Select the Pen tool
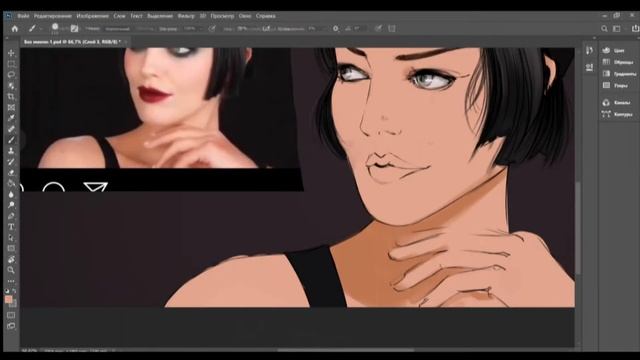Viewport: 640px width, 360px height. click(11, 216)
